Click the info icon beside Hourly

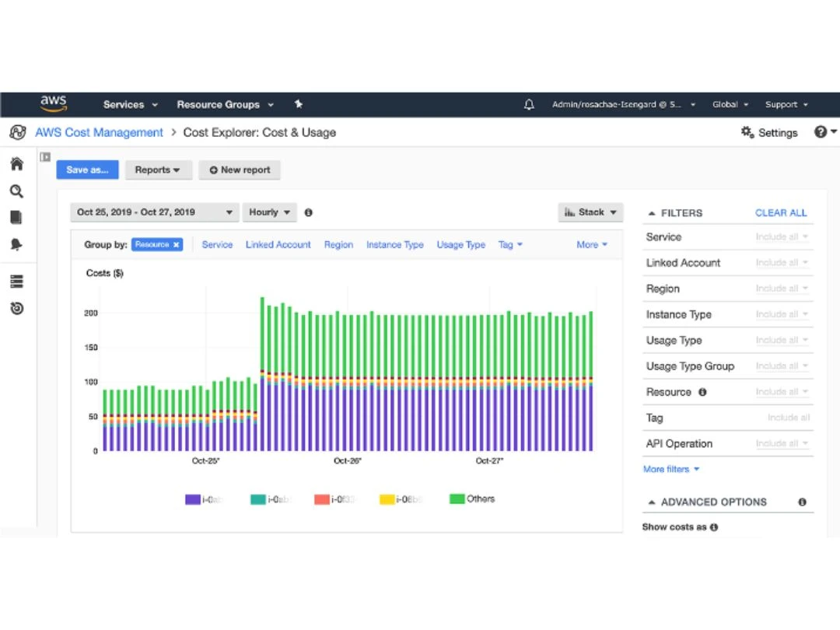(309, 212)
